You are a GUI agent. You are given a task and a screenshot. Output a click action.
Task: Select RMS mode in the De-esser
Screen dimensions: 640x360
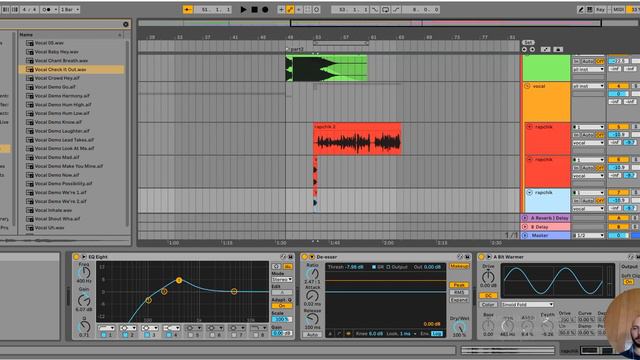[459, 292]
